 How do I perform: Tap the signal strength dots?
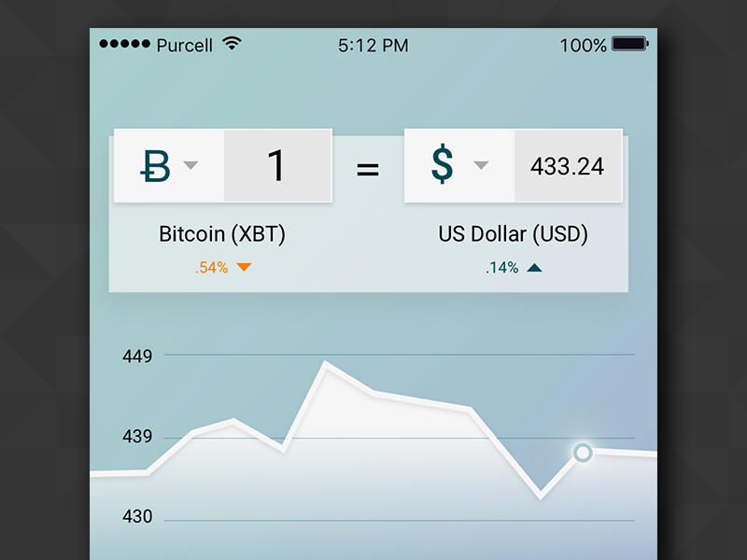(124, 44)
